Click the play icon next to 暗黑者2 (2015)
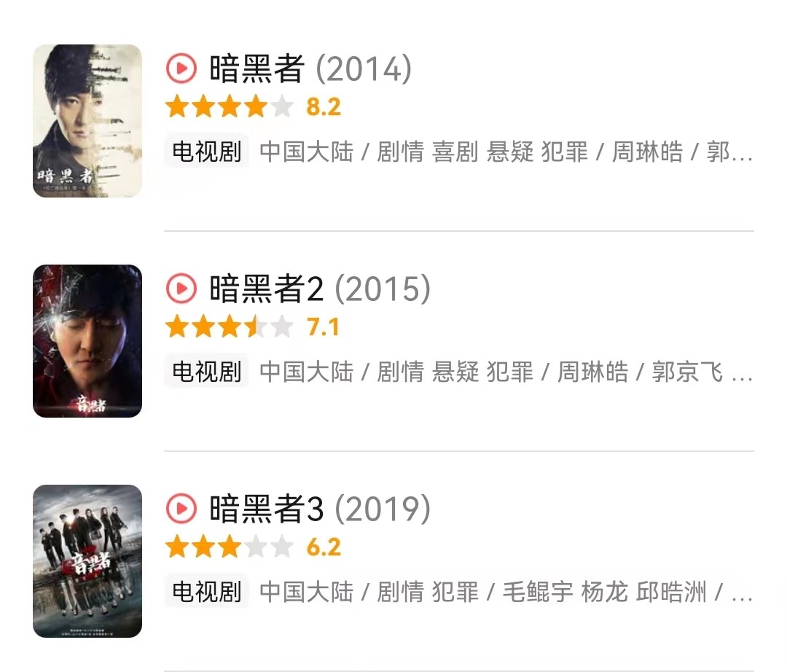The width and height of the screenshot is (787, 672). click(x=180, y=289)
